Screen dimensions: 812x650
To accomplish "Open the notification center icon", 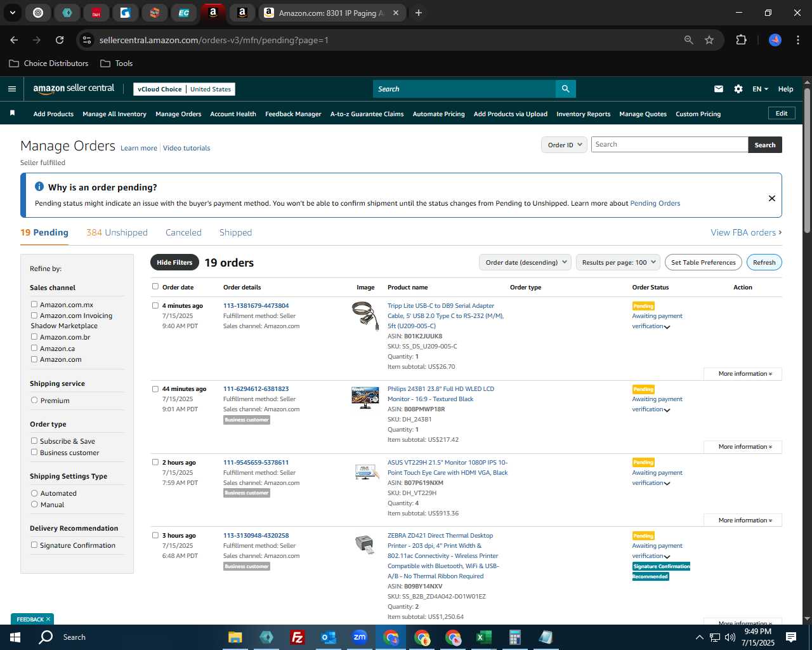I will click(x=791, y=637).
